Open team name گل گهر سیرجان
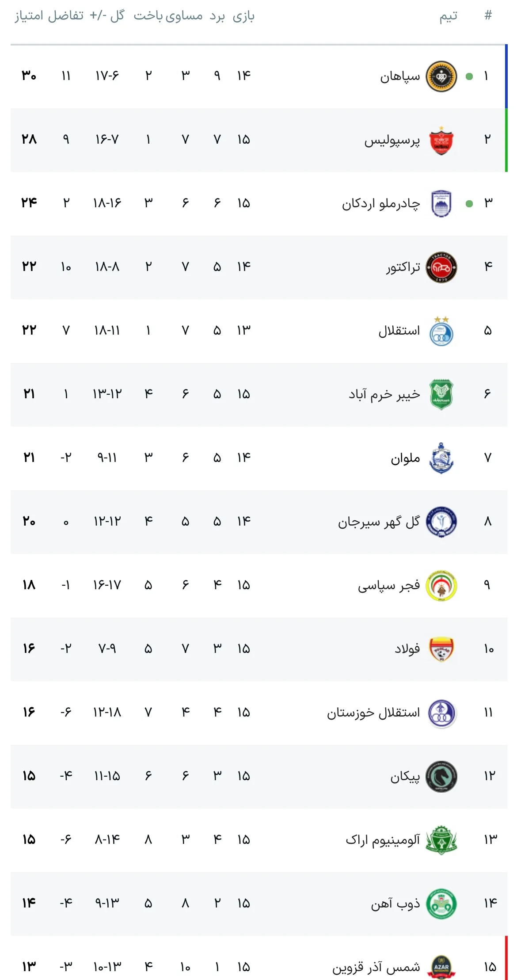Screen dimensions: 517x980 [x=379, y=522]
